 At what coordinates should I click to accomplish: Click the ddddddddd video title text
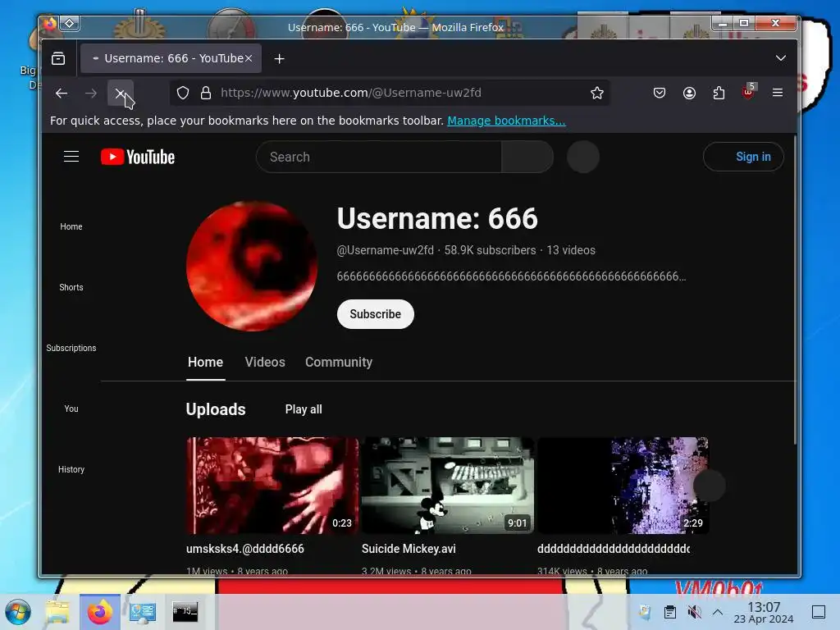click(614, 549)
